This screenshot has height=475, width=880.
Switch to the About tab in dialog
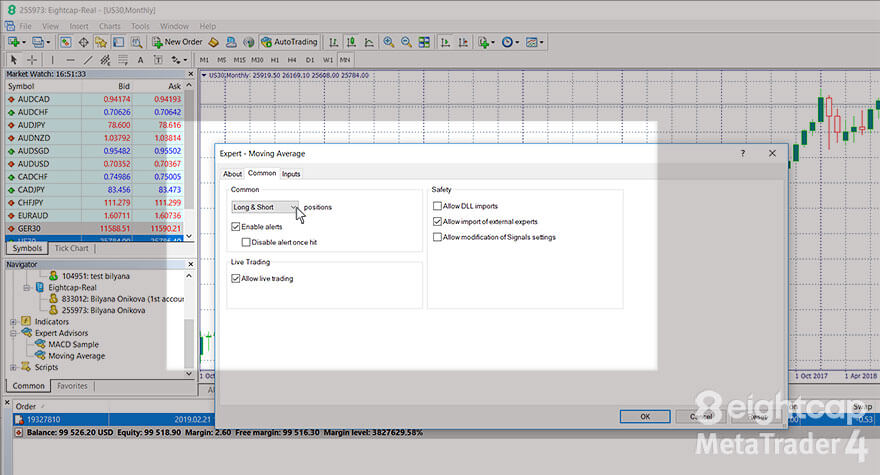click(232, 174)
